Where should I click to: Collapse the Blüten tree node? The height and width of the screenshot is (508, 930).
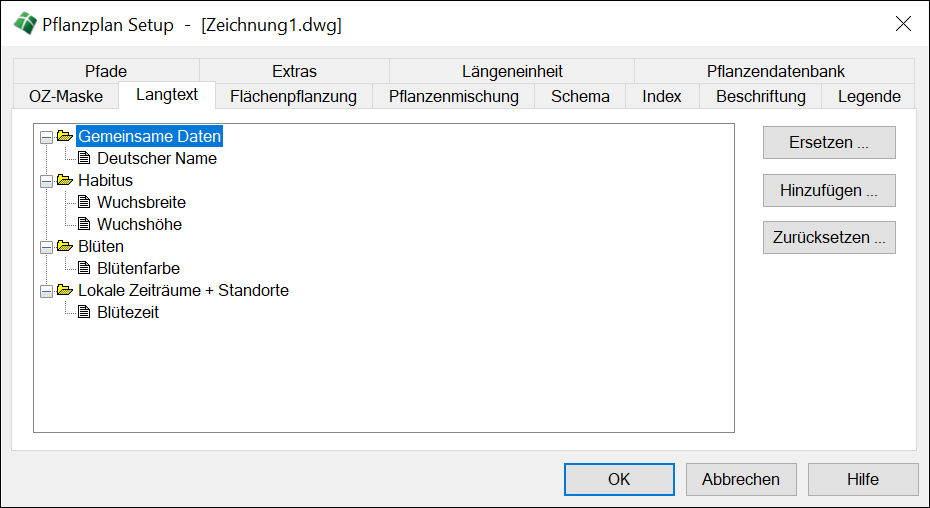point(46,246)
